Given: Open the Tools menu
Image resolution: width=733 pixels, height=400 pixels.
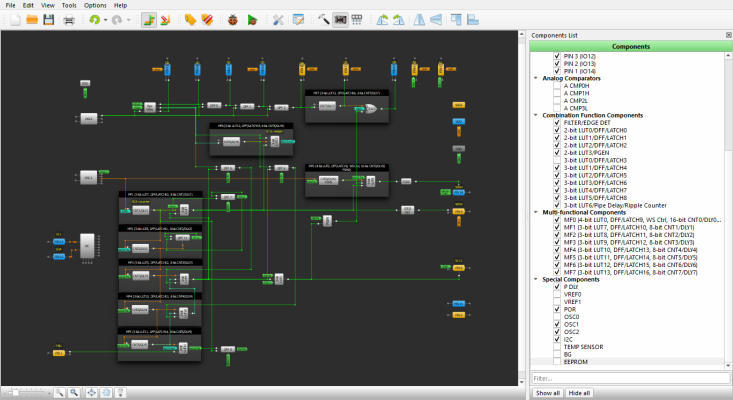Looking at the screenshot, I should tap(67, 5).
